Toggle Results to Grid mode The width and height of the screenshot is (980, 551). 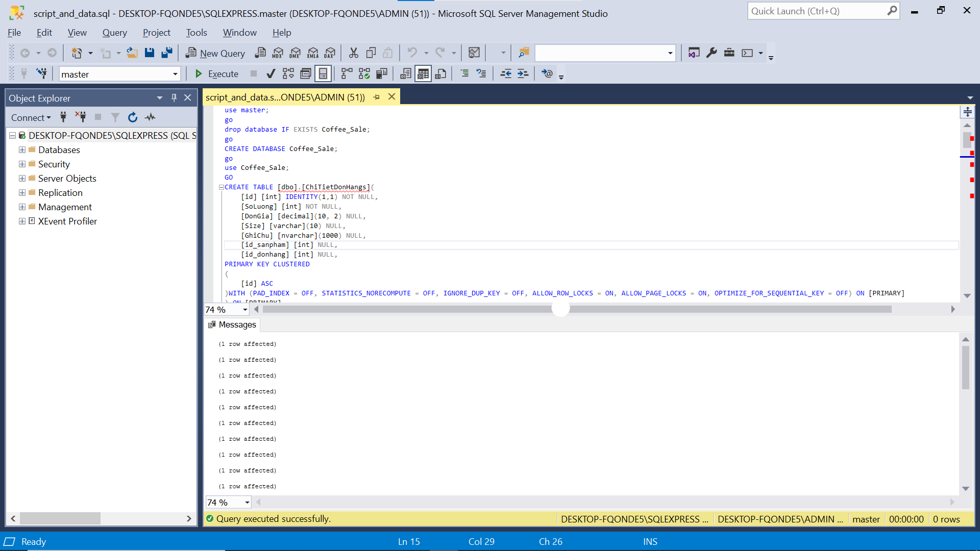423,74
